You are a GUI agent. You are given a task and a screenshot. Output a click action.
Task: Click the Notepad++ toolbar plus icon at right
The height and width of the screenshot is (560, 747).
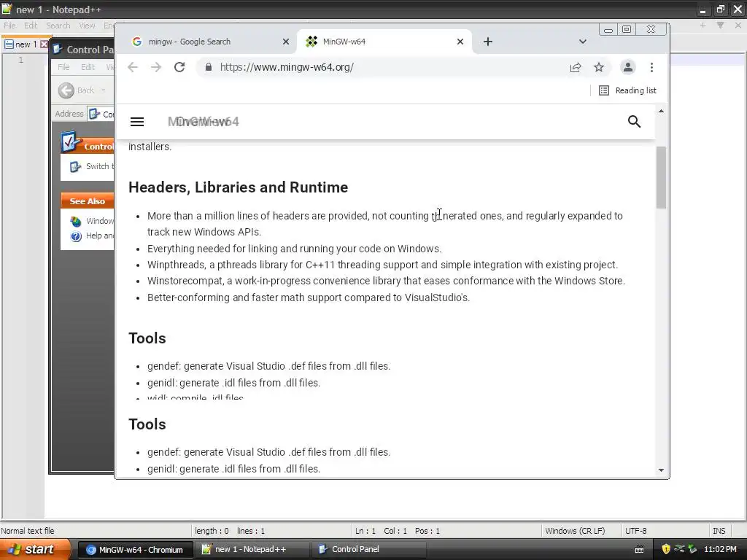(x=703, y=26)
